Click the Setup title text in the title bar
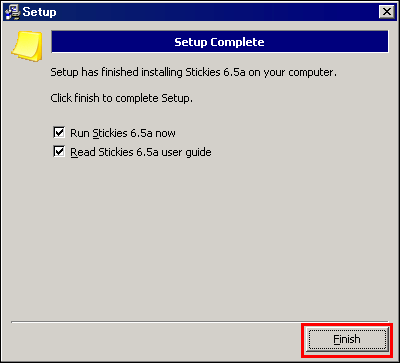 pyautogui.click(x=39, y=12)
